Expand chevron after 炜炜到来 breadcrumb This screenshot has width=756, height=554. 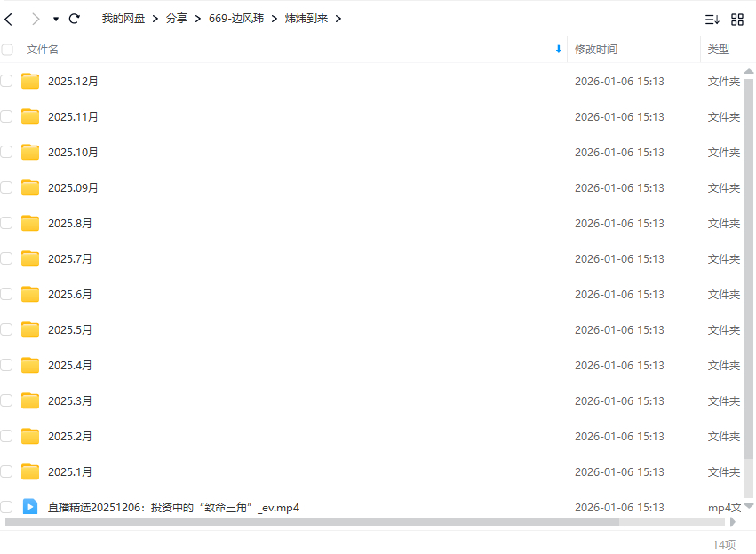pyautogui.click(x=338, y=19)
